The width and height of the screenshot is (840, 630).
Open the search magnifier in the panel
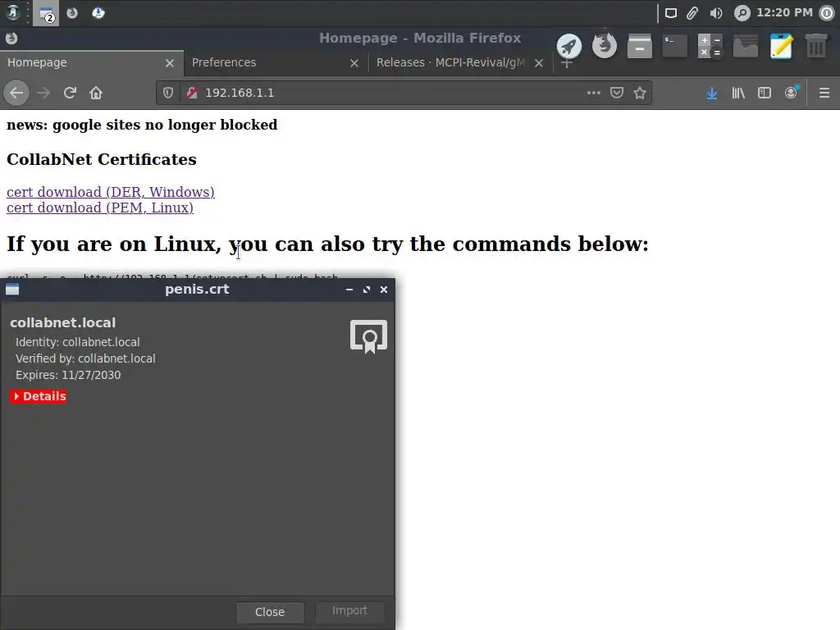tap(742, 13)
